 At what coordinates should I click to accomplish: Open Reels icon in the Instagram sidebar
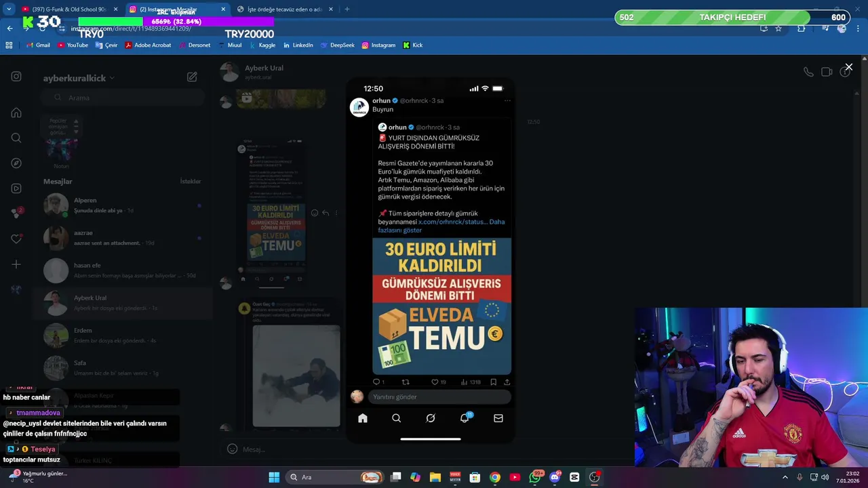point(16,188)
